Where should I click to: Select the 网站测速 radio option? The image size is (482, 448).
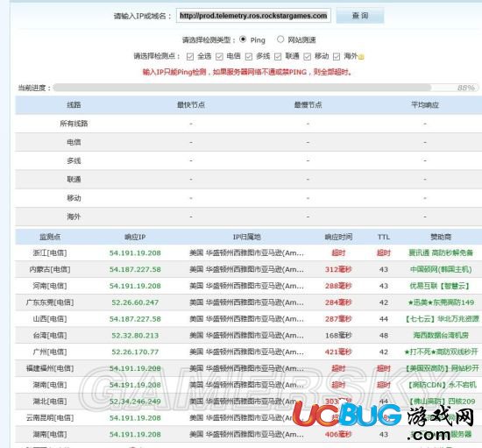[280, 39]
